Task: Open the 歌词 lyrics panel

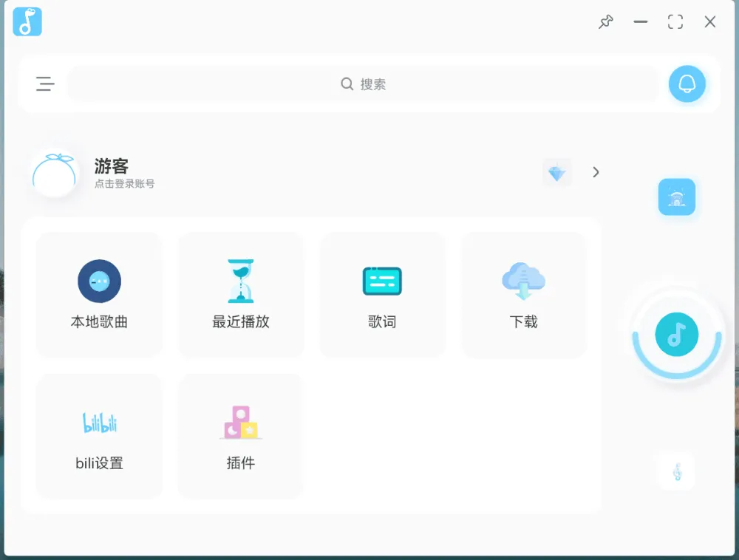Action: click(382, 294)
